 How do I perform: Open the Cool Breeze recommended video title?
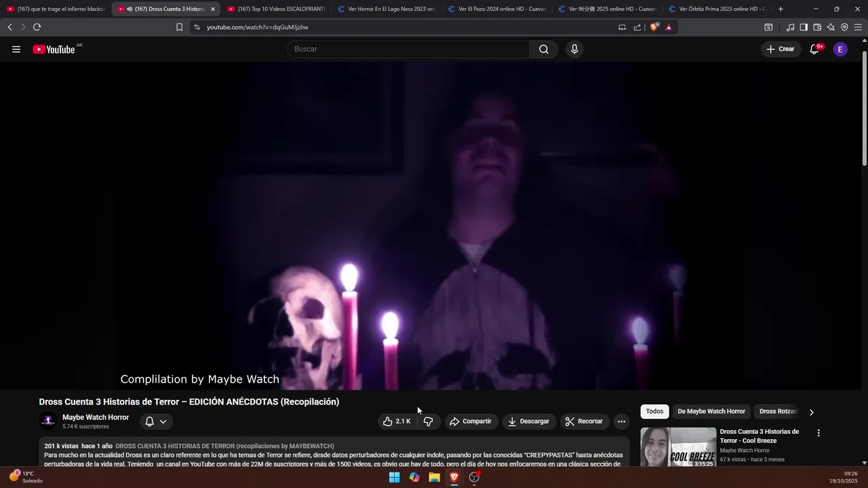point(759,436)
